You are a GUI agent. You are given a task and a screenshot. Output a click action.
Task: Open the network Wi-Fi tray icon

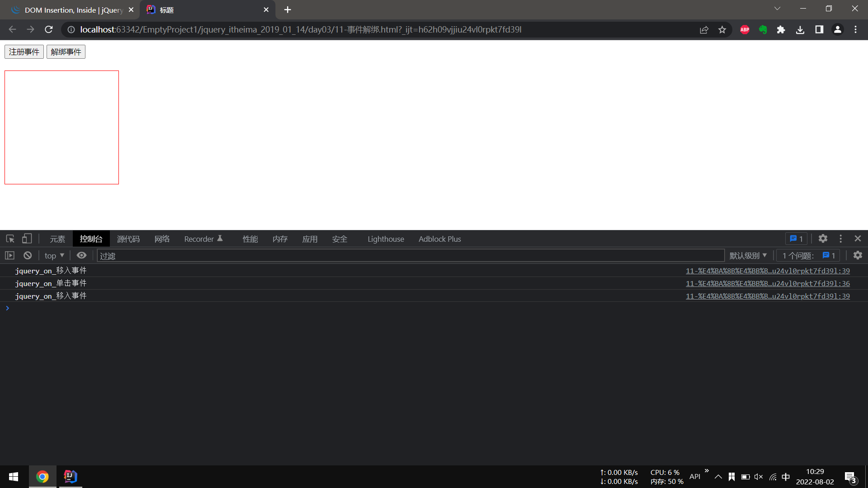coord(773,477)
